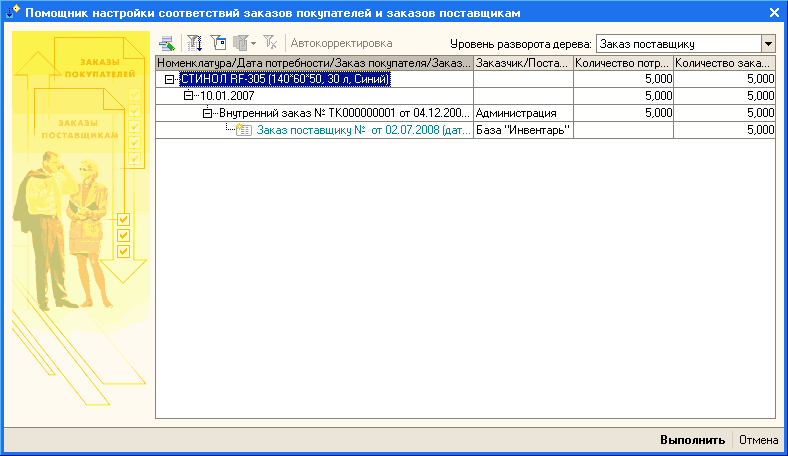Collapse the СТИНОЛ RF-305 tree node
Viewport: 788px width, 456px height.
(x=170, y=79)
